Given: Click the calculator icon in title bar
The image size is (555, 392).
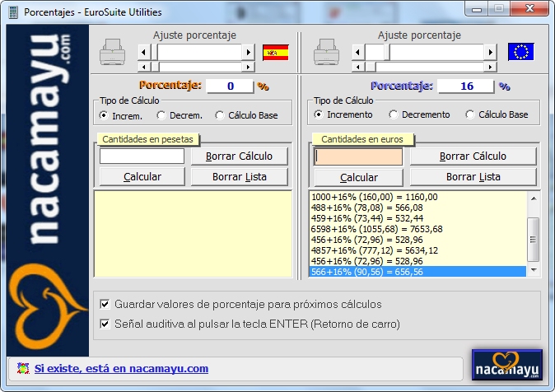Looking at the screenshot, I should coord(12,12).
